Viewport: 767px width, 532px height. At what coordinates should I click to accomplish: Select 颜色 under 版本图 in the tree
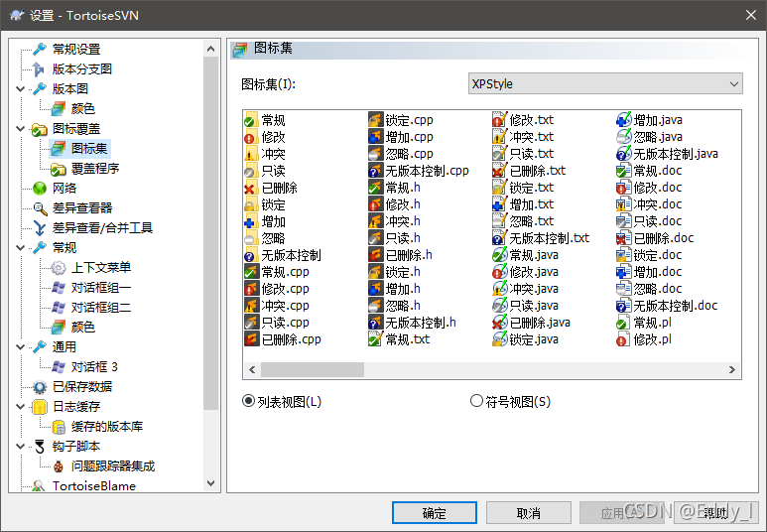coord(83,108)
